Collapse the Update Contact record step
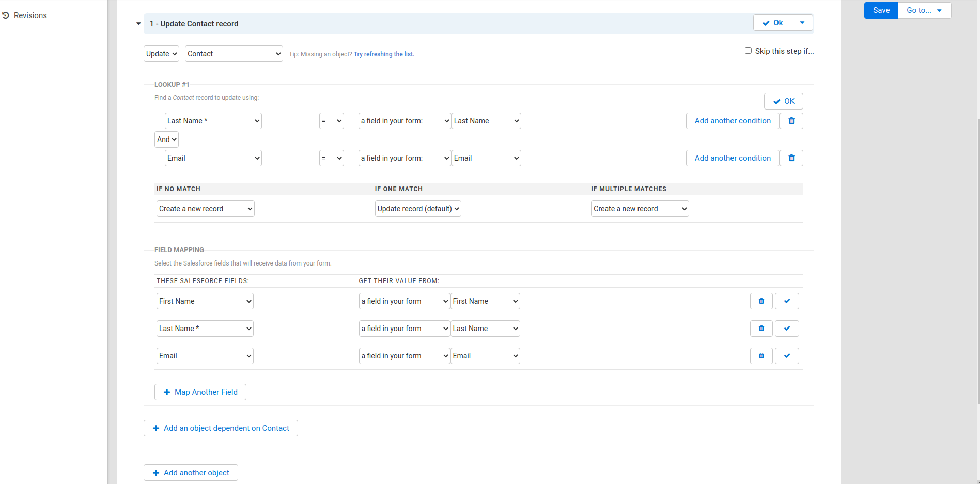 [x=138, y=24]
